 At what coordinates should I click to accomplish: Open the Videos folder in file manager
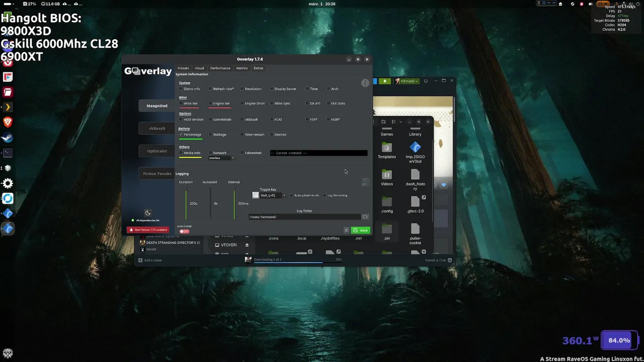click(386, 178)
